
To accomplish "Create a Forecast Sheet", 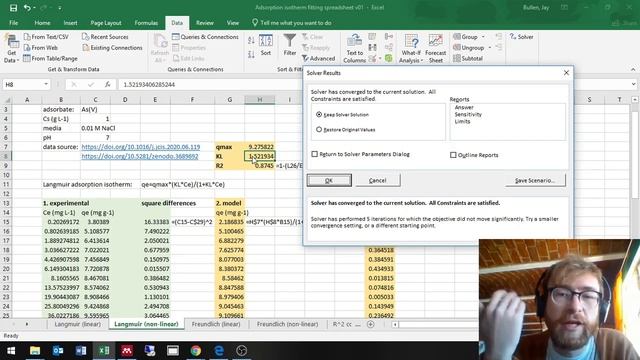I will pyautogui.click(x=436, y=49).
